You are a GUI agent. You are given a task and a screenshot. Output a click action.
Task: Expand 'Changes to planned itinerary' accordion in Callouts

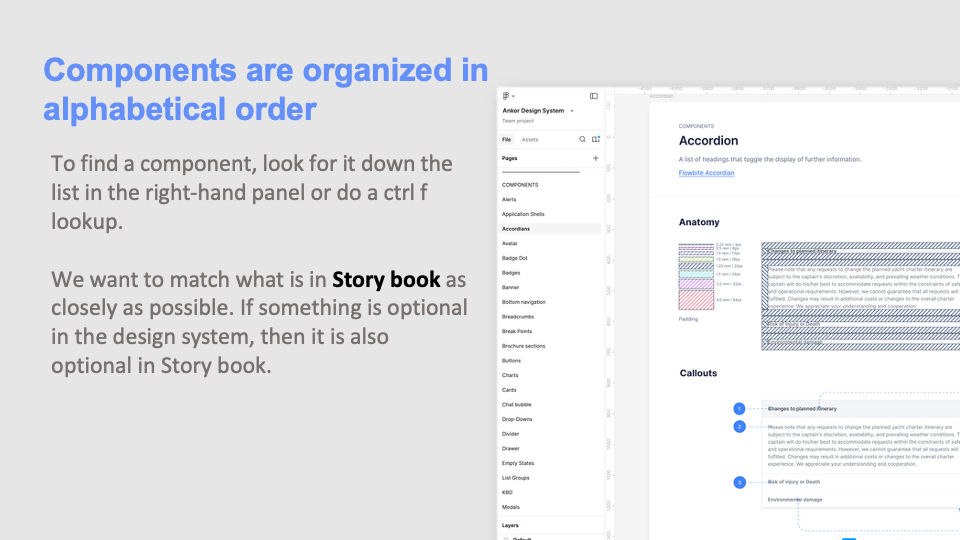802,409
